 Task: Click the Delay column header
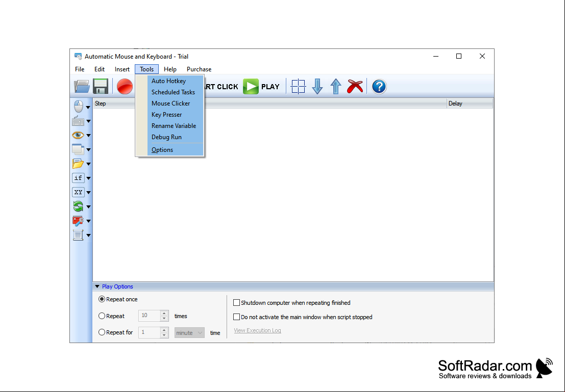(470, 103)
